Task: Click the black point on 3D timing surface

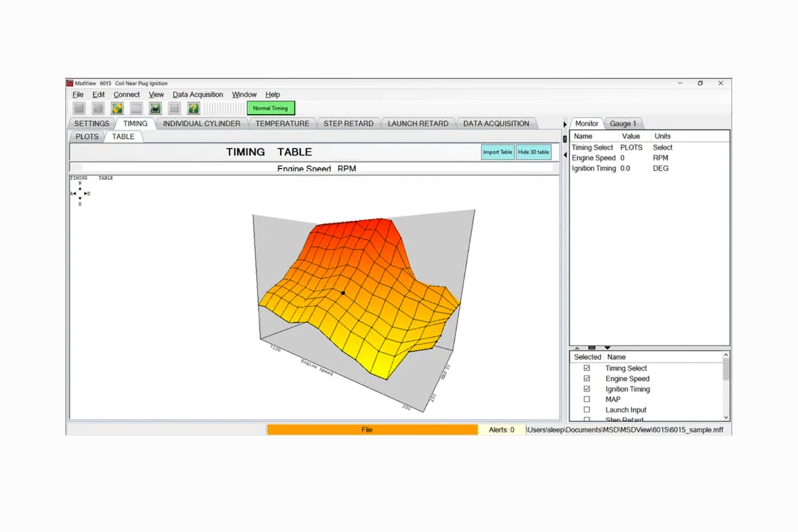Action: 343,293
